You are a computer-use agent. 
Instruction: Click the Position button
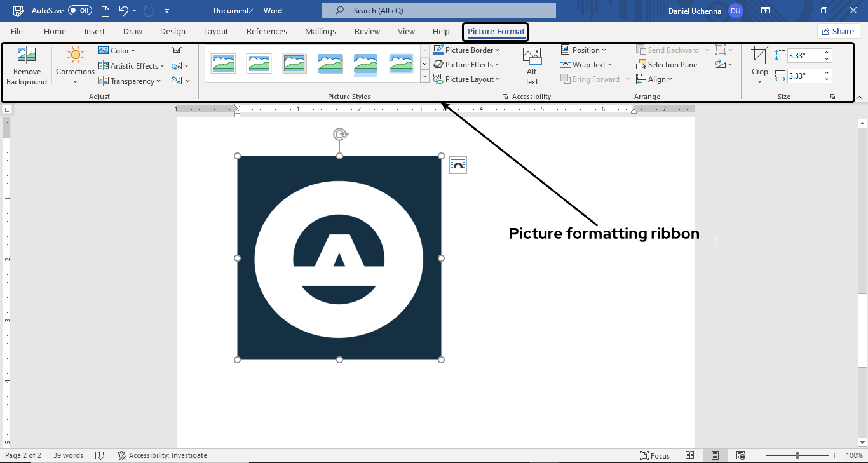point(583,50)
